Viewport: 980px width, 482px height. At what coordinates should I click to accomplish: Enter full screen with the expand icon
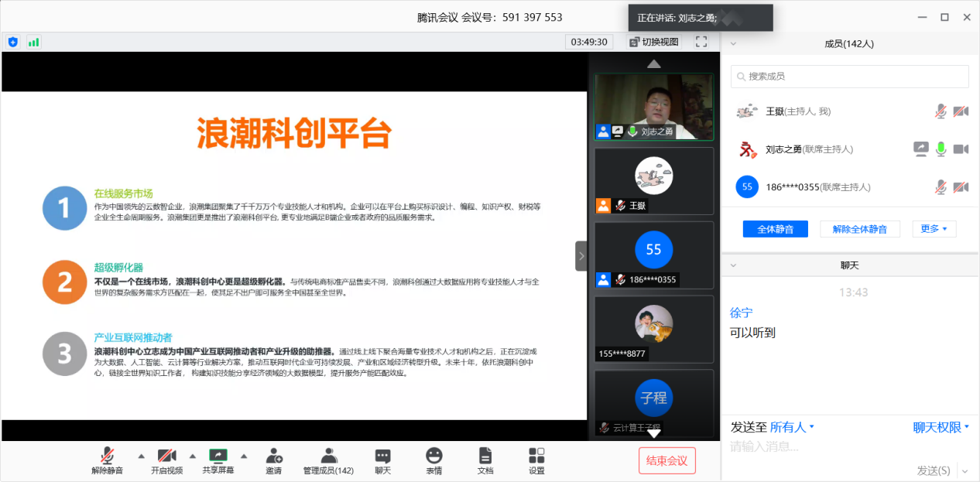pyautogui.click(x=701, y=42)
